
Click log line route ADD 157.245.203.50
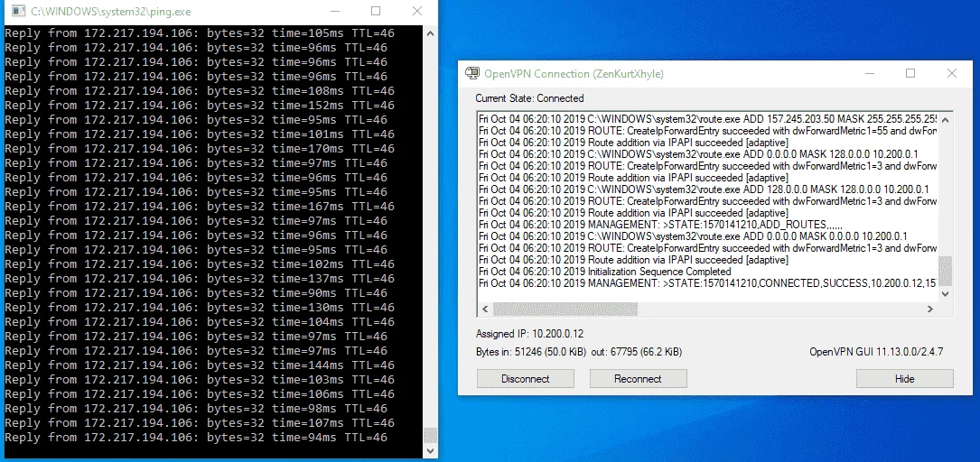point(707,118)
